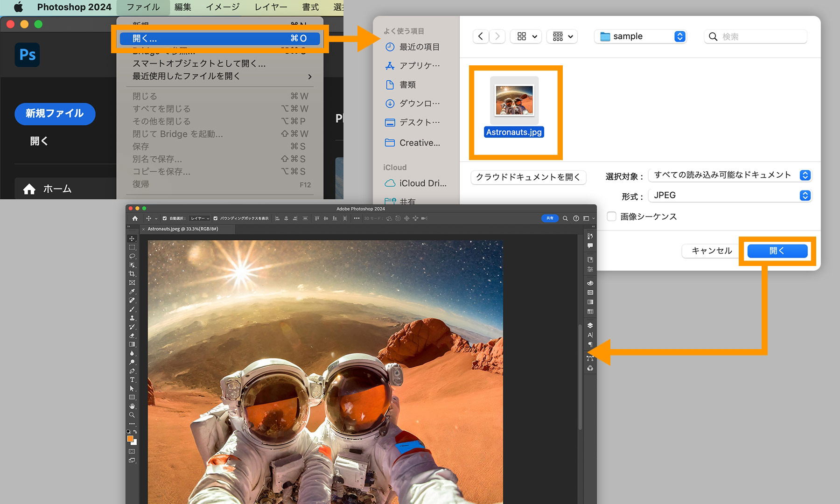Open the Layers panel icon
This screenshot has height=504, width=840.
click(x=590, y=325)
